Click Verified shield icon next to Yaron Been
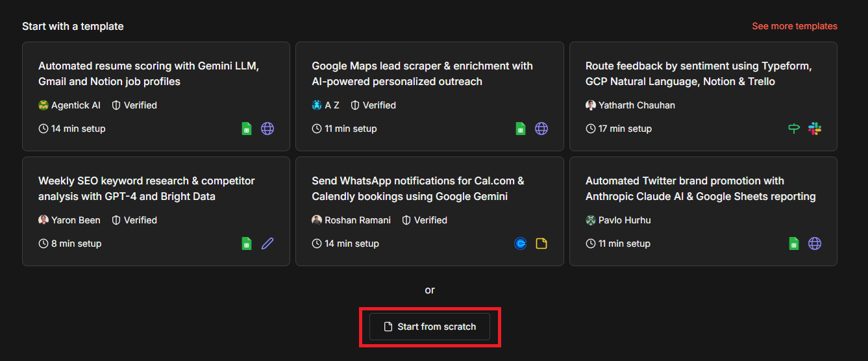 (x=117, y=220)
